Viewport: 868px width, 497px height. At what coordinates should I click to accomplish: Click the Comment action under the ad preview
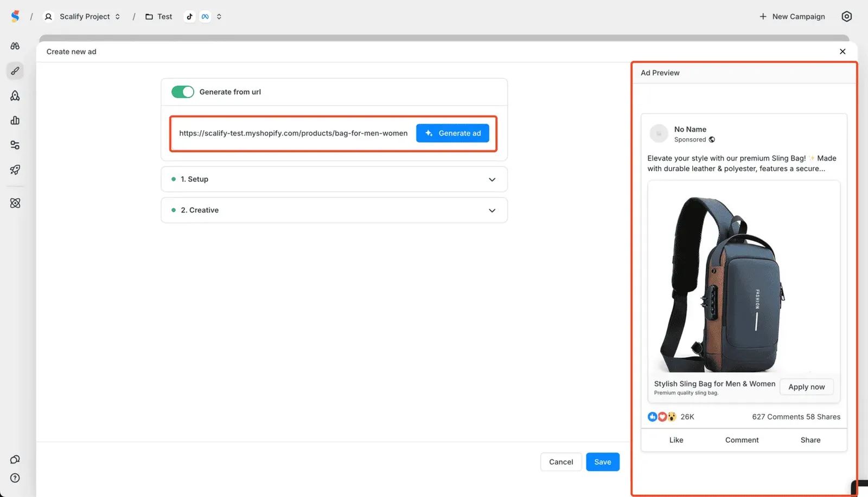point(742,440)
